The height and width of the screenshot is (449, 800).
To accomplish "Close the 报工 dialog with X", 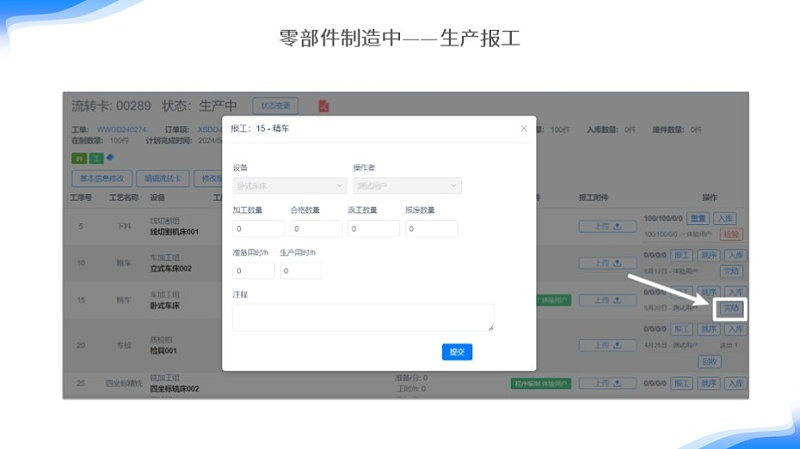I will (x=523, y=129).
